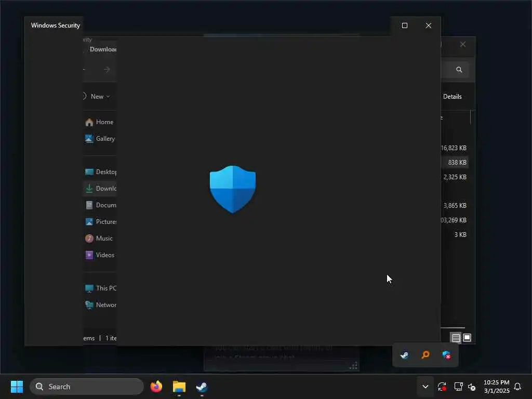Select the highlighted 838 KB file row
532x399 pixels.
pyautogui.click(x=455, y=163)
